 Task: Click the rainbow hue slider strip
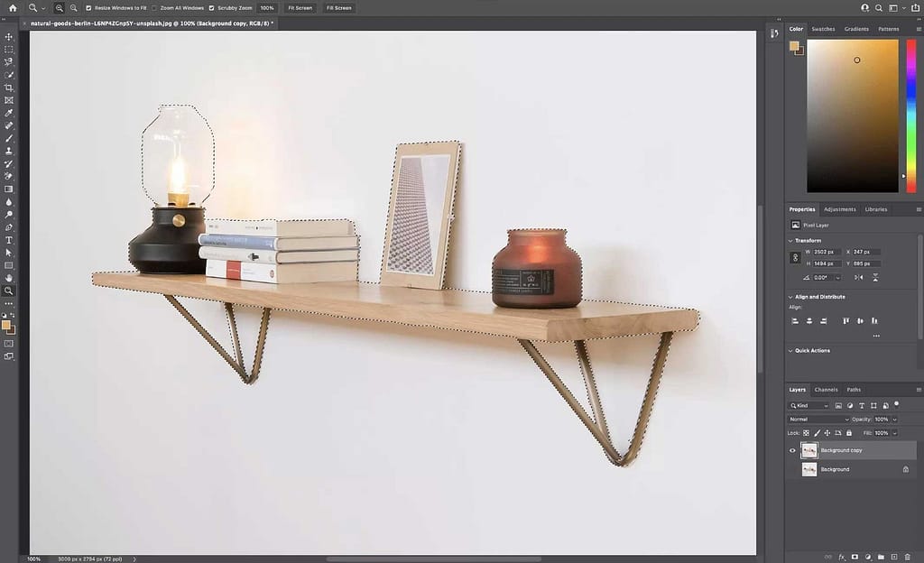(910, 115)
